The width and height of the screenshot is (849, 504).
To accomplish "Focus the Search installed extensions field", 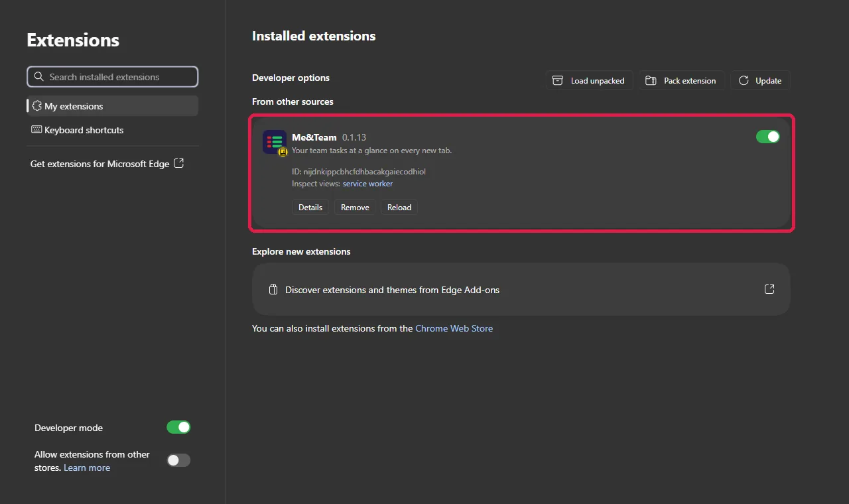I will pos(113,77).
